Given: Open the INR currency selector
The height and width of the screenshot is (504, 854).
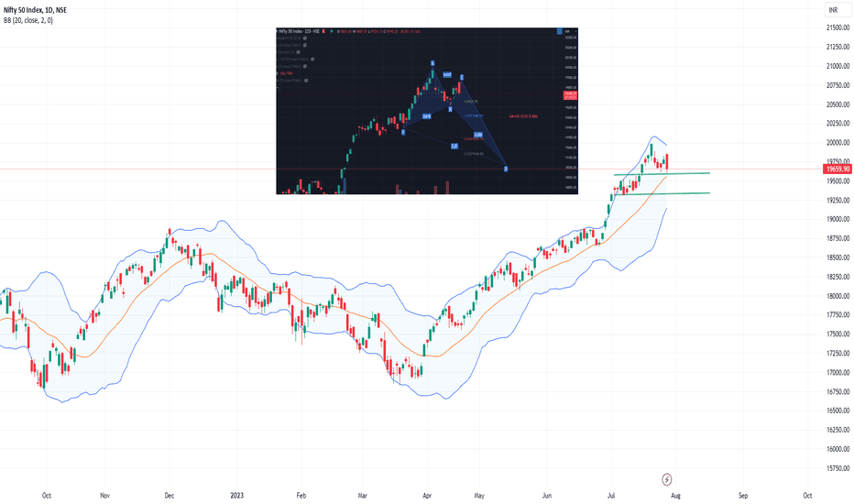Looking at the screenshot, I should coord(838,10).
